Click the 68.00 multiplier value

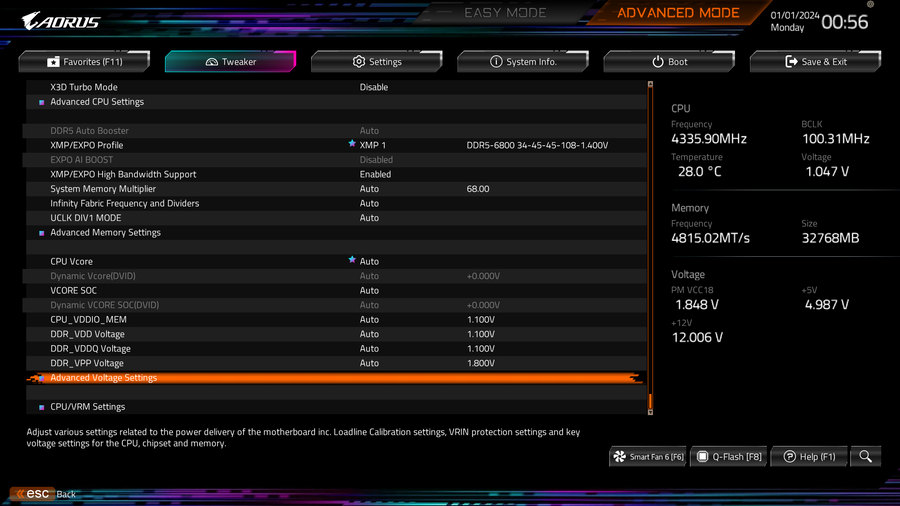coord(478,189)
